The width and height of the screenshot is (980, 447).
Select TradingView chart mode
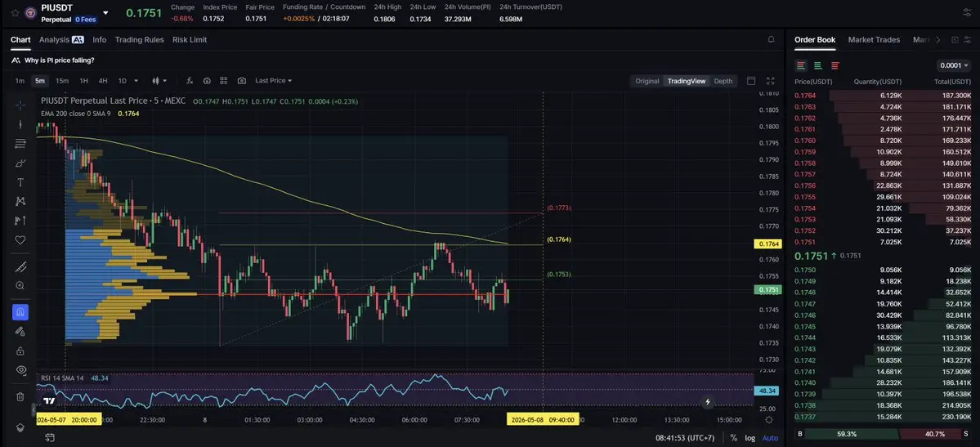[x=687, y=81]
